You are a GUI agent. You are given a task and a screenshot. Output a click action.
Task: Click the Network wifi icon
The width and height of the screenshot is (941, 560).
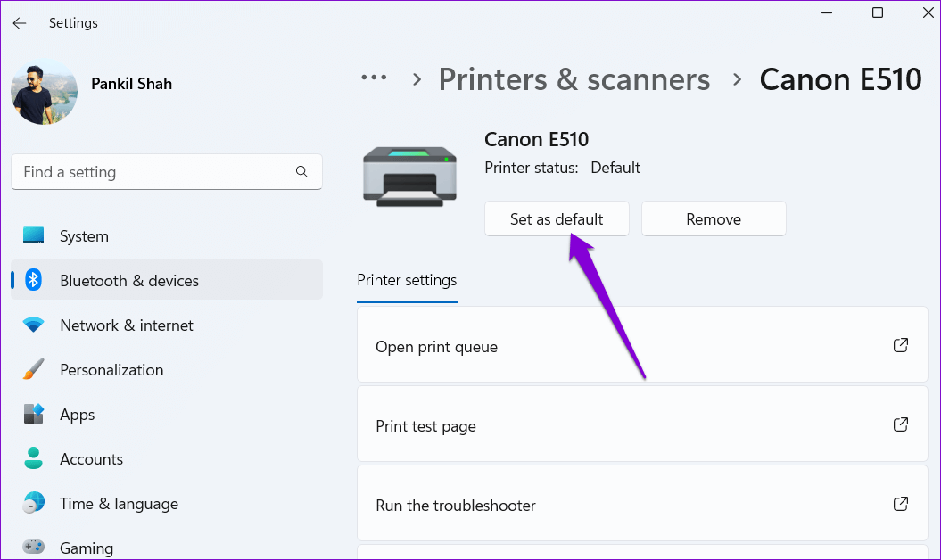pos(34,325)
